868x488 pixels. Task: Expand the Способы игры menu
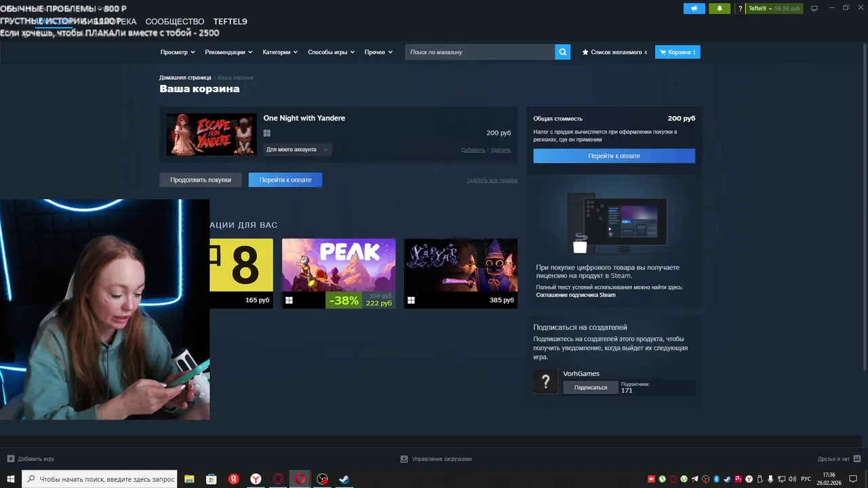pos(331,52)
